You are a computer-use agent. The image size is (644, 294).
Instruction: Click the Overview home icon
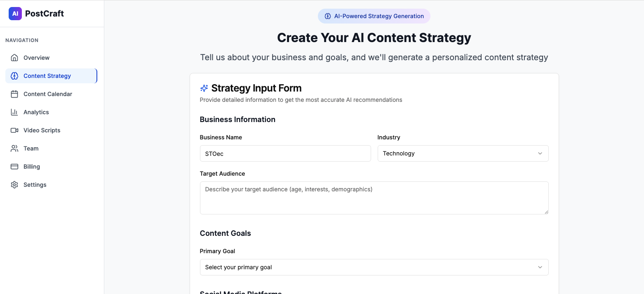click(14, 58)
